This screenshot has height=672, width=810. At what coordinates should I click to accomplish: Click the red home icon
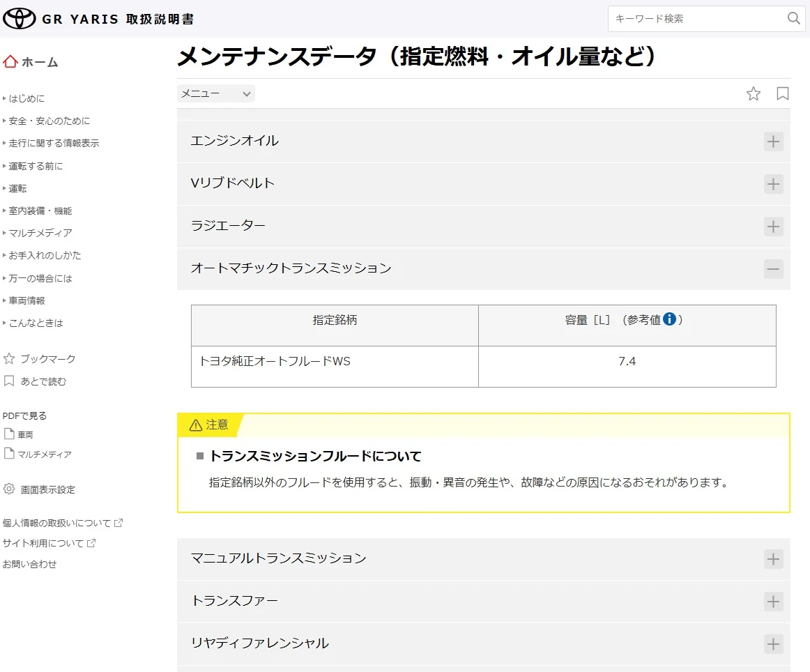10,62
